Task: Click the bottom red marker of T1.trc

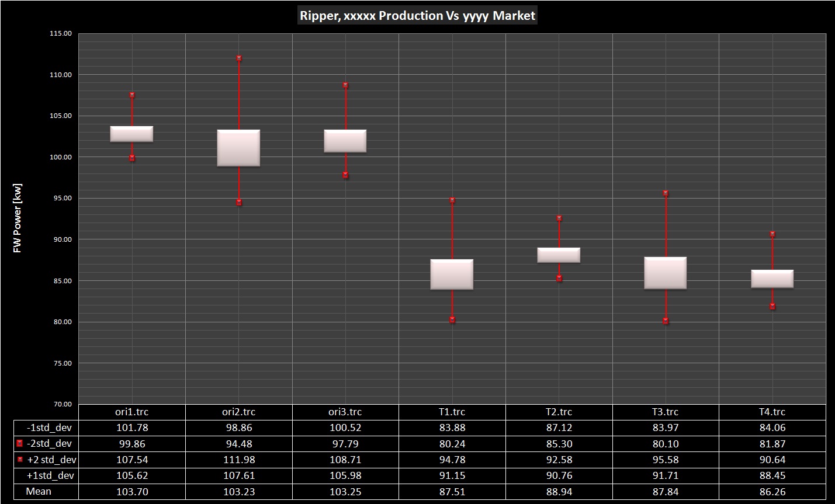Action: (452, 319)
